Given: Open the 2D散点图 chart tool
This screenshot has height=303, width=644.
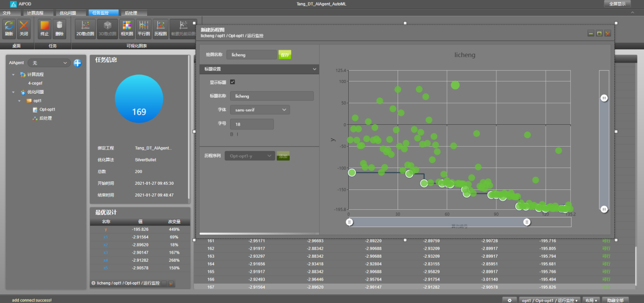Looking at the screenshot, I should pos(85,29).
